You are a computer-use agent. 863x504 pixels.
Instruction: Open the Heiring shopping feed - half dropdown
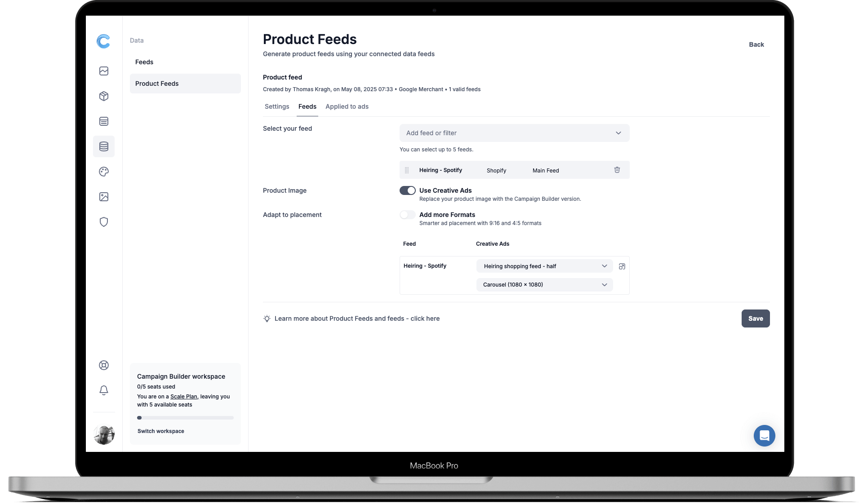[x=544, y=266]
